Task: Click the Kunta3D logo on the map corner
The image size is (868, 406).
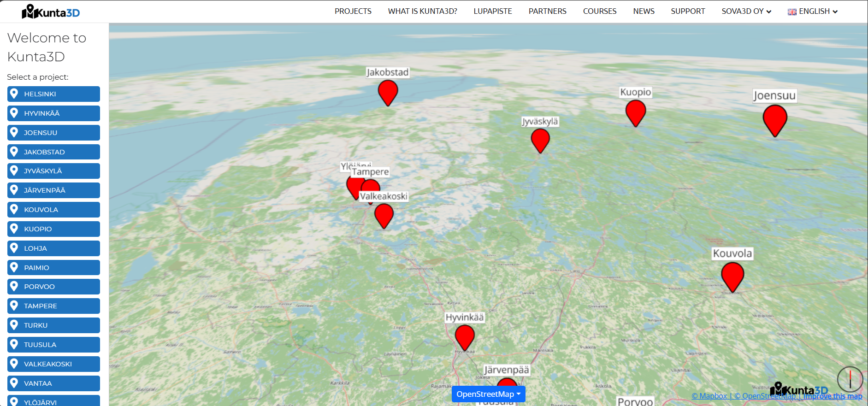Action: [799, 389]
